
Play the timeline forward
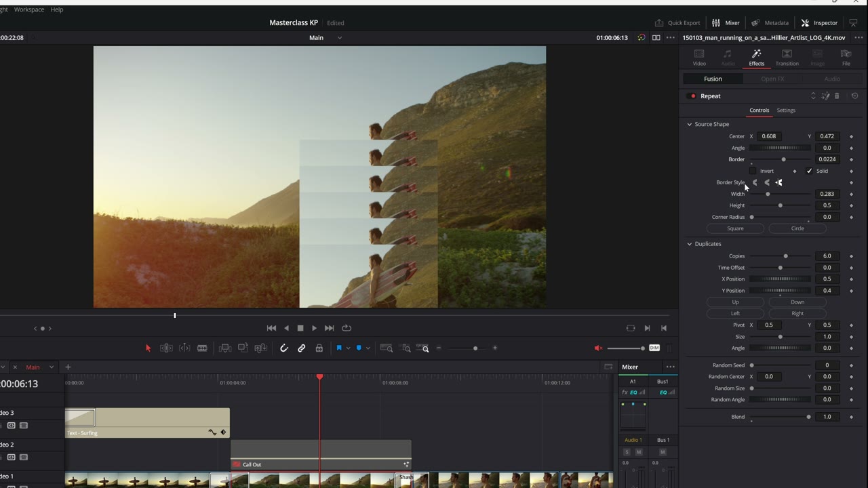(314, 328)
